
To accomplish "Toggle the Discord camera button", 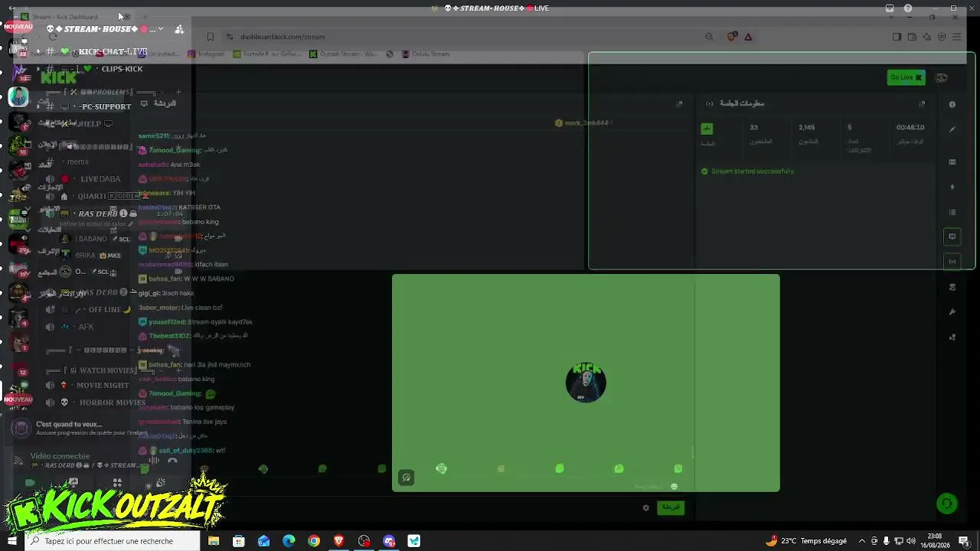I will pos(31,483).
